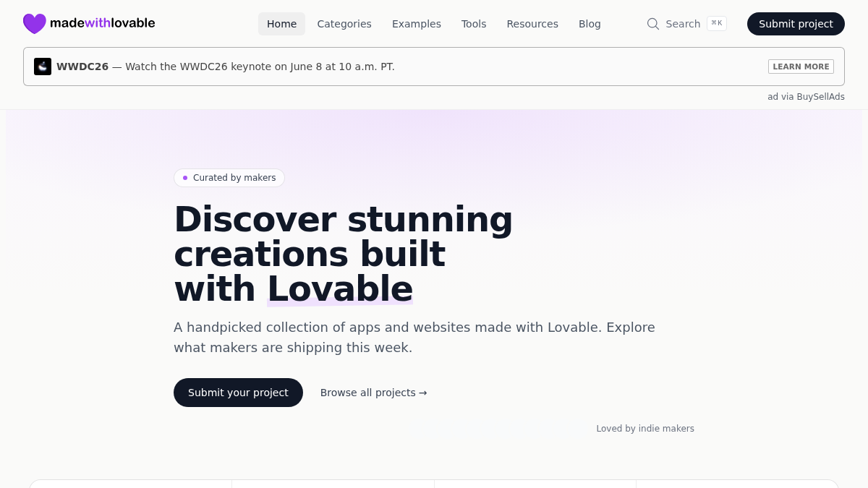This screenshot has width=868, height=488.
Task: Click the WWDC26 ad logo icon
Action: click(x=43, y=67)
